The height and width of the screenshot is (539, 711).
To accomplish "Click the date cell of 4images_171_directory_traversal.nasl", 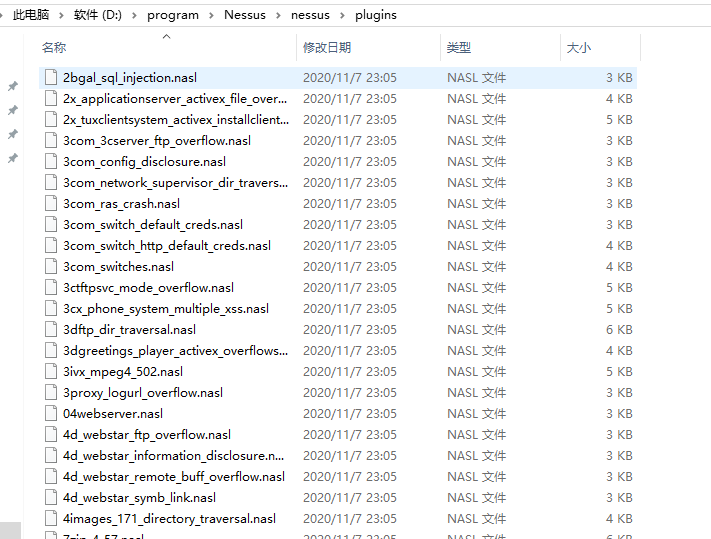I will [x=350, y=519].
